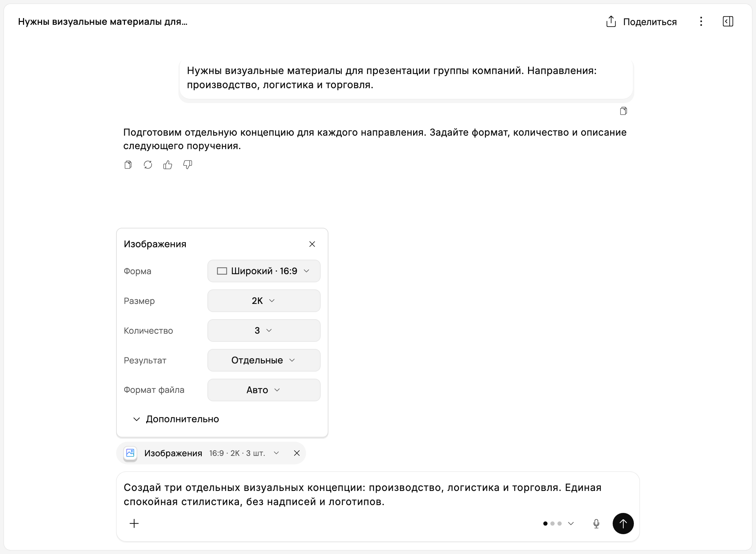Open the Размер 2K dropdown
Screen dimensions: 756x554
point(264,301)
